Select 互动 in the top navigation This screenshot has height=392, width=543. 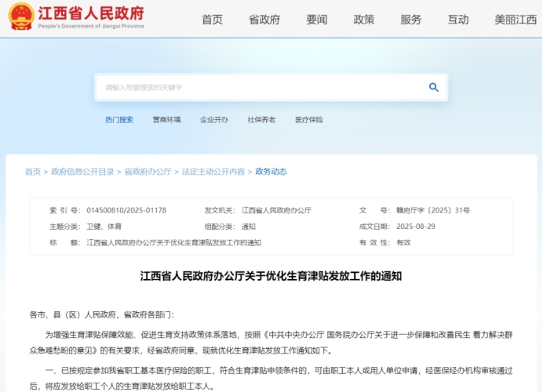(x=458, y=20)
